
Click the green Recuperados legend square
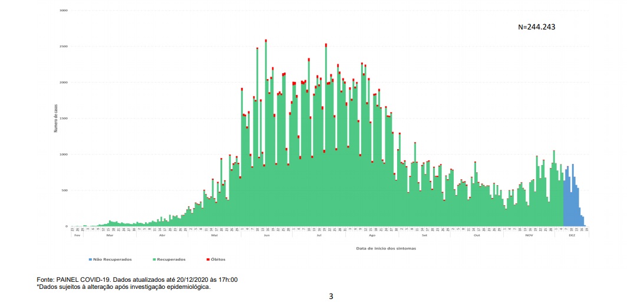tap(153, 259)
